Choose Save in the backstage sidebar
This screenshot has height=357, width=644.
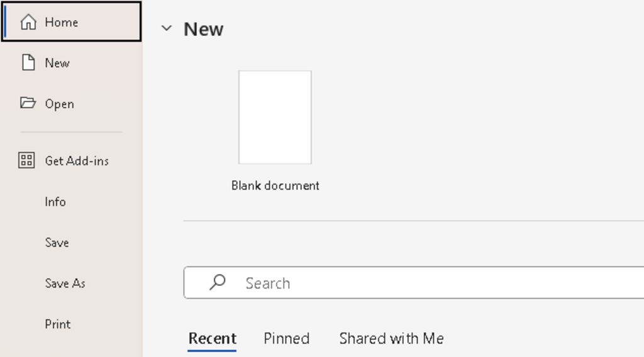point(57,242)
